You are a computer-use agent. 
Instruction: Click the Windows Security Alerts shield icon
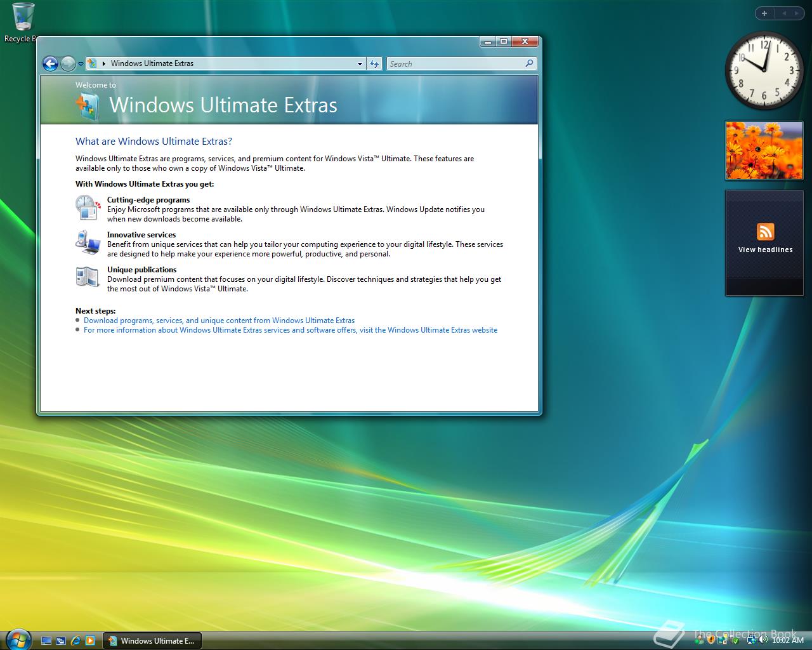[711, 640]
